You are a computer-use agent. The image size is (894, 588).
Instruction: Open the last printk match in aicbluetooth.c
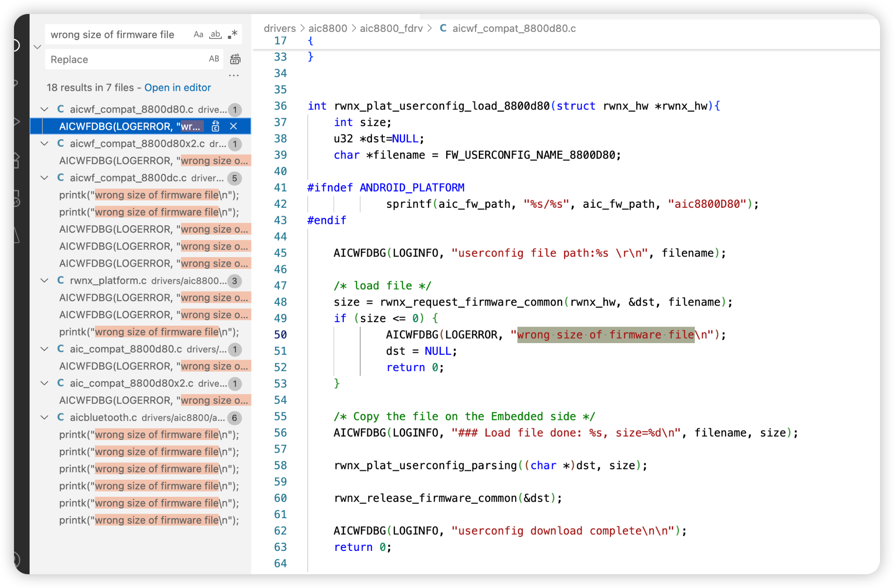tap(149, 520)
